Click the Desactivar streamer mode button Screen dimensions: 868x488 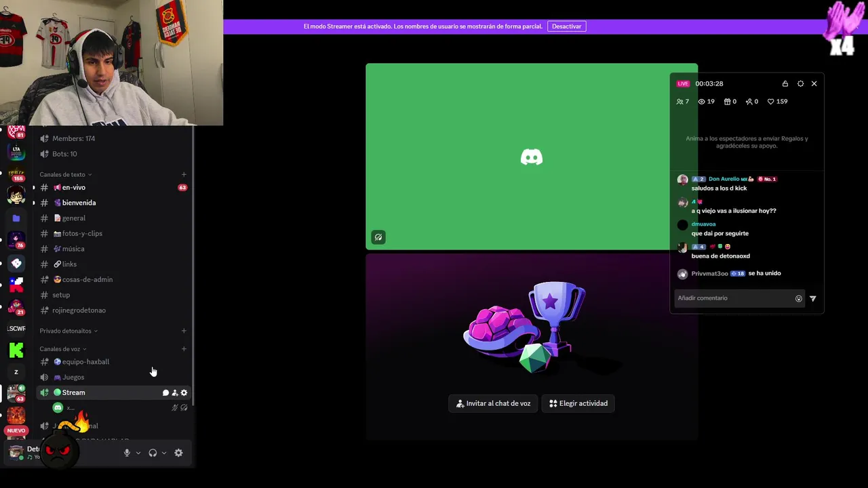tap(566, 26)
